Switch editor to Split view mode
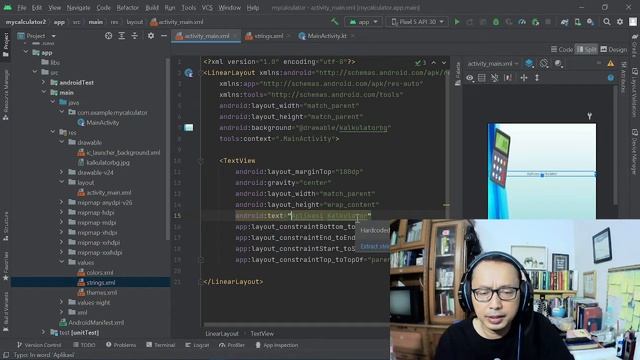Image resolution: width=640 pixels, height=360 pixels. 587,49
